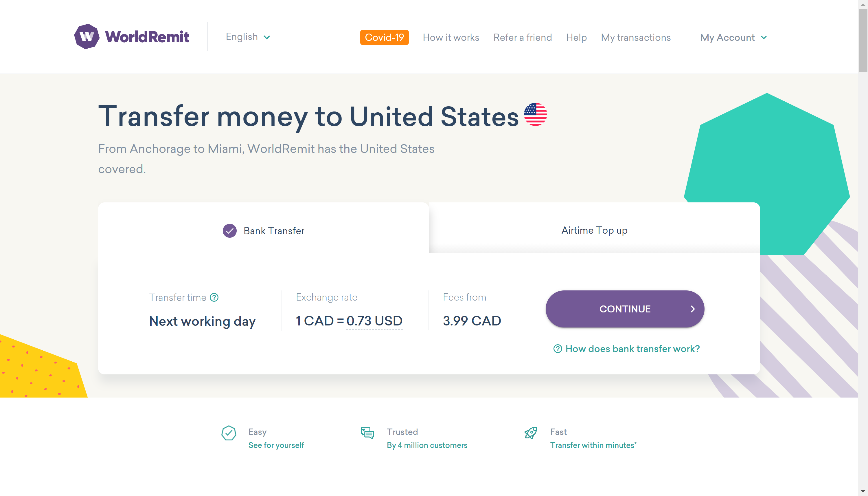The height and width of the screenshot is (496, 868).
Task: Click question icon beside bank transfer help link
Action: [557, 349]
